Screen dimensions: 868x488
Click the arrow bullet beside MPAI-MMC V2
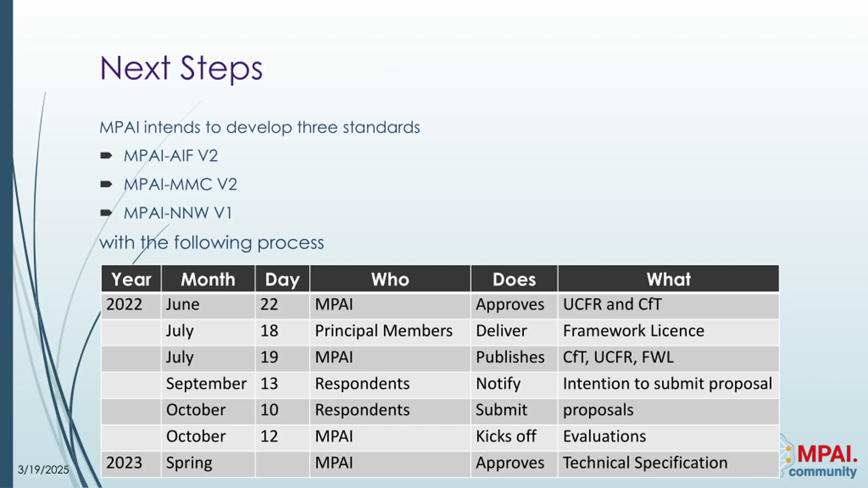[106, 184]
